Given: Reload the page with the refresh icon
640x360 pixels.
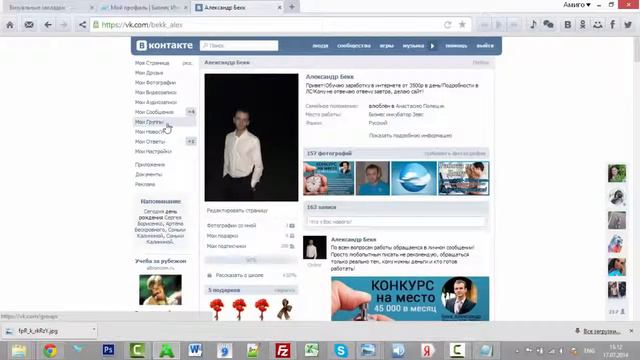Looking at the screenshot, I should coord(447,25).
